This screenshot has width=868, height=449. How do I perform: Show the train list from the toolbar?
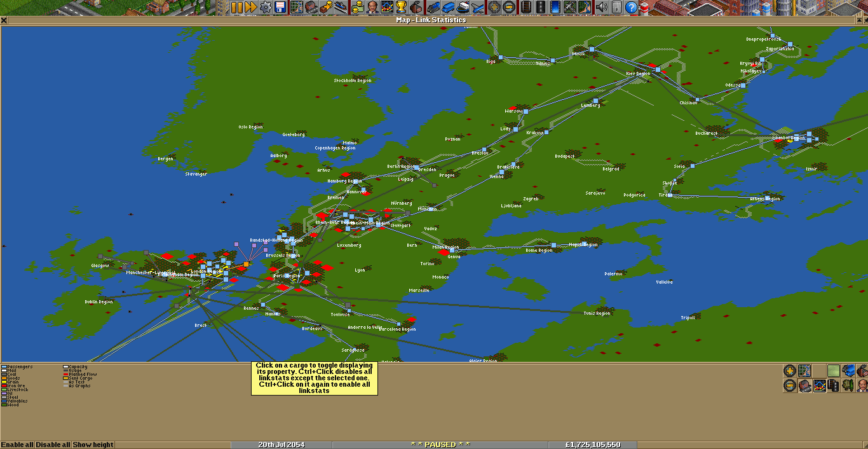pos(434,7)
